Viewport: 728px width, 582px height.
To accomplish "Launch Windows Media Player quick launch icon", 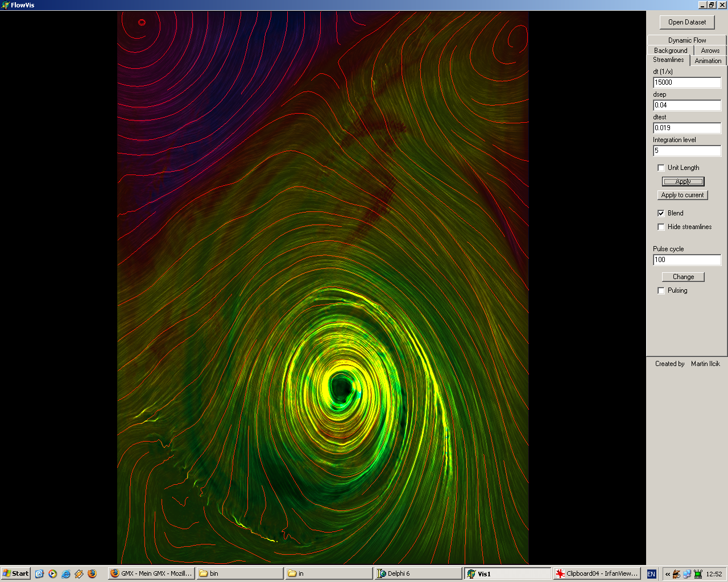I will click(52, 573).
